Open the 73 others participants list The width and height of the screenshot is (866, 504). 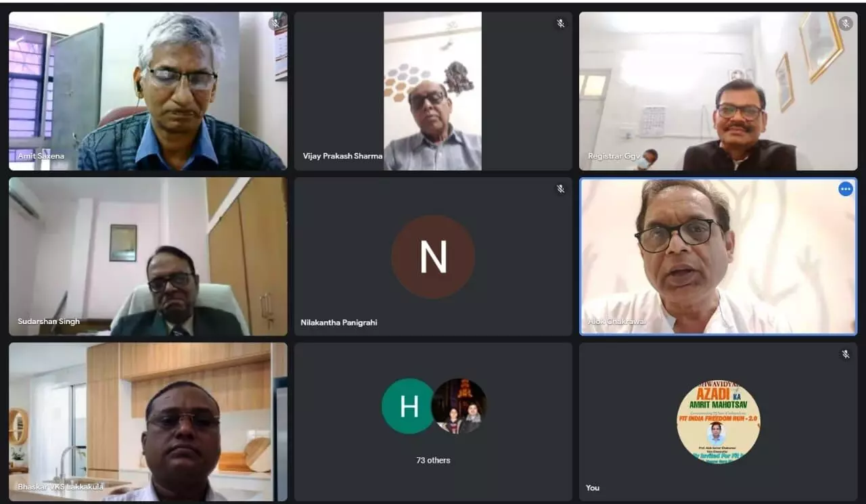[x=433, y=460]
